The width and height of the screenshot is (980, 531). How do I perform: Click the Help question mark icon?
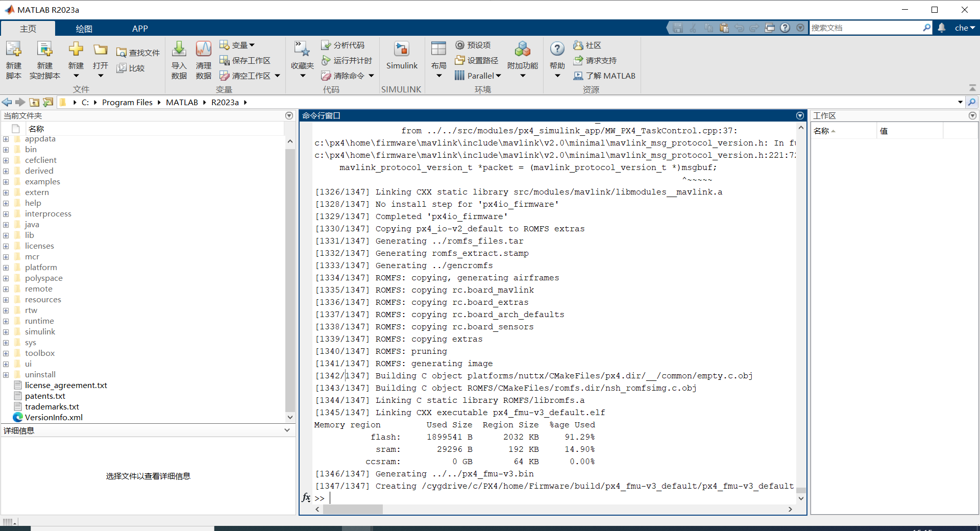pyautogui.click(x=557, y=50)
